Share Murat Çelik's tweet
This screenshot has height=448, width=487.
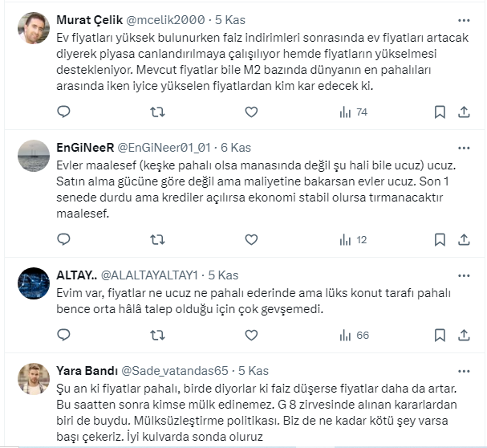pyautogui.click(x=465, y=112)
